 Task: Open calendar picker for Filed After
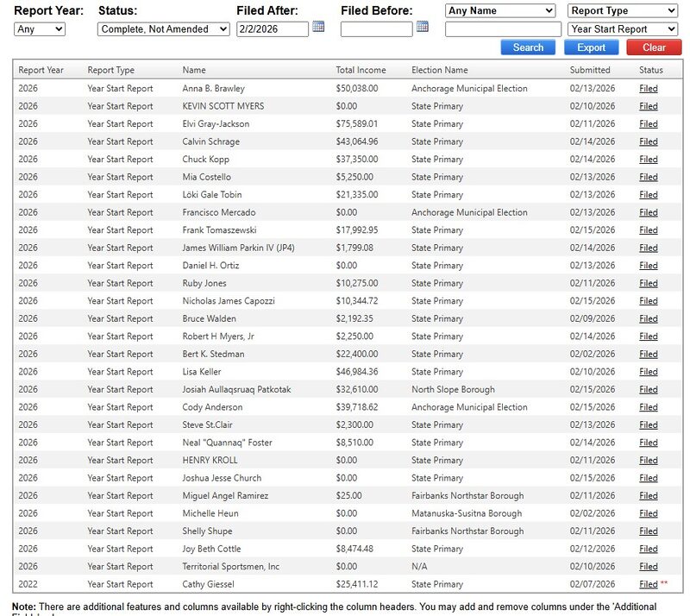click(x=318, y=28)
